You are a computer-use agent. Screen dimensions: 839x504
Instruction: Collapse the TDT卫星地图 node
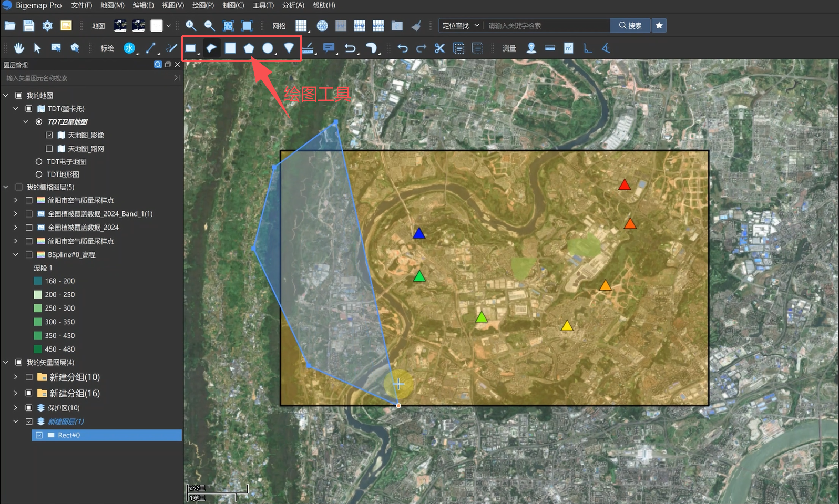click(26, 121)
